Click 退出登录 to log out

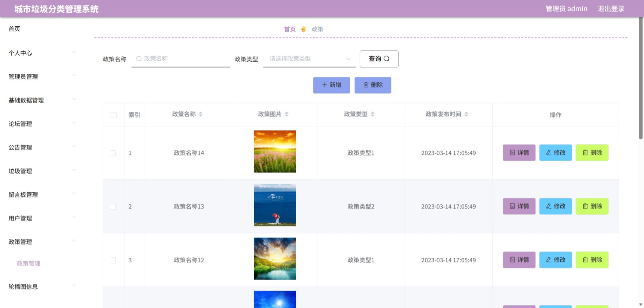click(611, 9)
